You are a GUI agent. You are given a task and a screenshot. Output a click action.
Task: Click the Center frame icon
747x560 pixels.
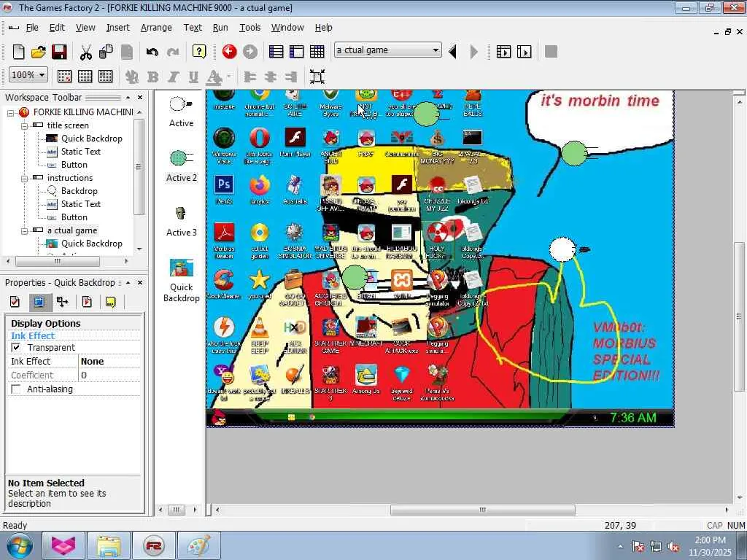pyautogui.click(x=317, y=77)
